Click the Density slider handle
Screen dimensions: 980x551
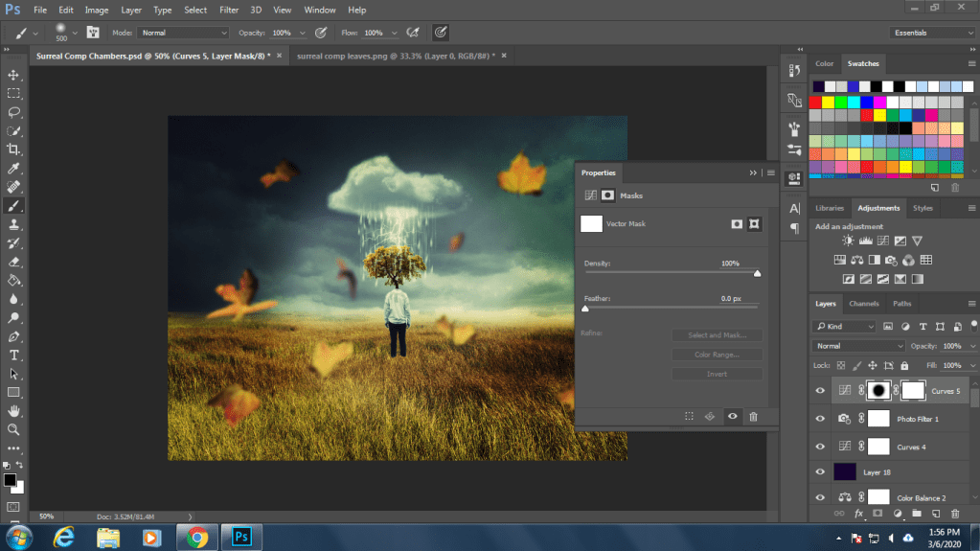[x=757, y=274]
